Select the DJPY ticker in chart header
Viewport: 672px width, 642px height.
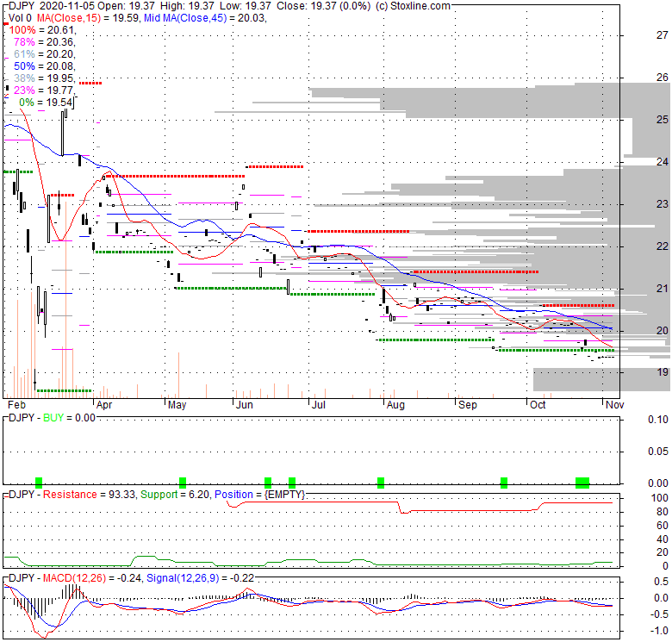[x=21, y=6]
